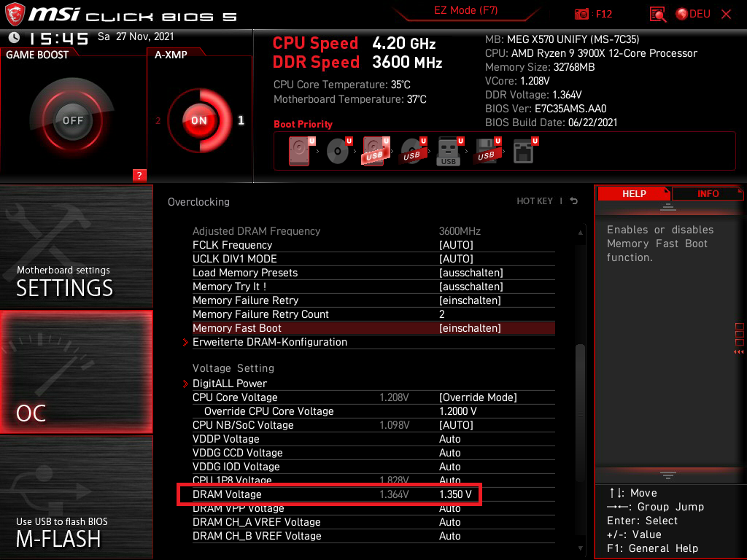Click the Voltage Setting section header

coord(233,368)
